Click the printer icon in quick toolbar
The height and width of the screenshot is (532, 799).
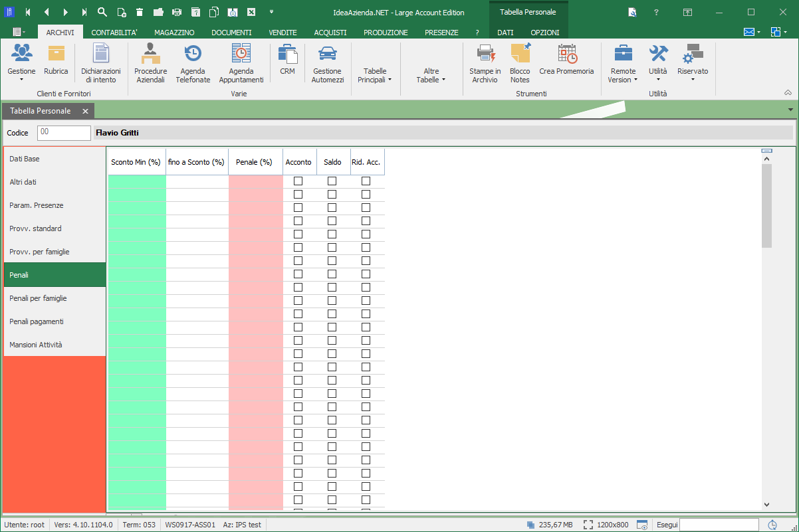click(x=177, y=12)
